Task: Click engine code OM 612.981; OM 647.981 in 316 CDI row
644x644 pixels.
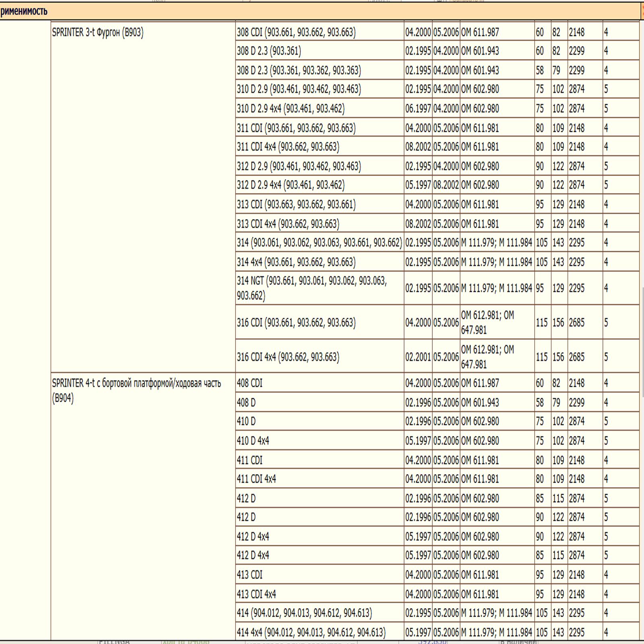Action: tap(487, 322)
